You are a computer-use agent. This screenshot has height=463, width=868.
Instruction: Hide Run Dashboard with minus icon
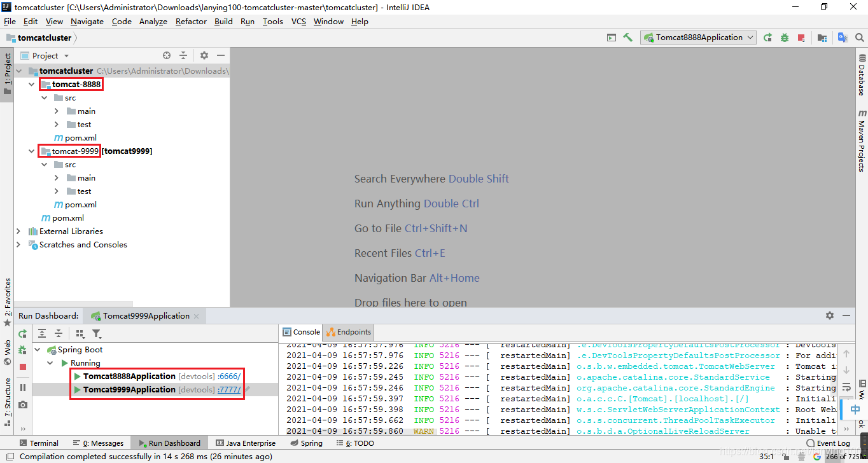(x=846, y=315)
